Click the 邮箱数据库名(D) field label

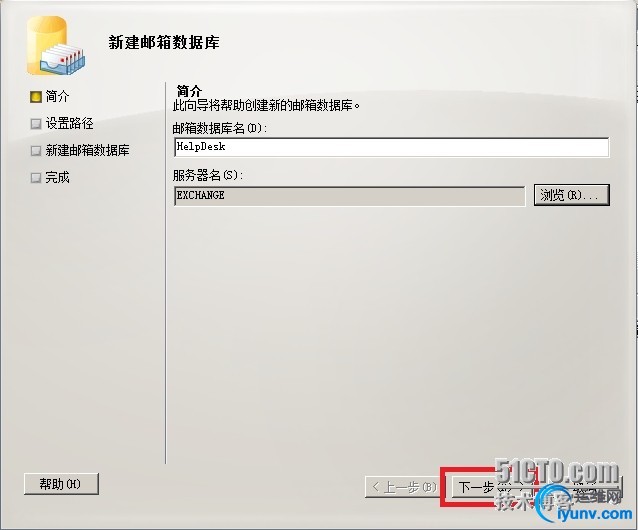220,129
